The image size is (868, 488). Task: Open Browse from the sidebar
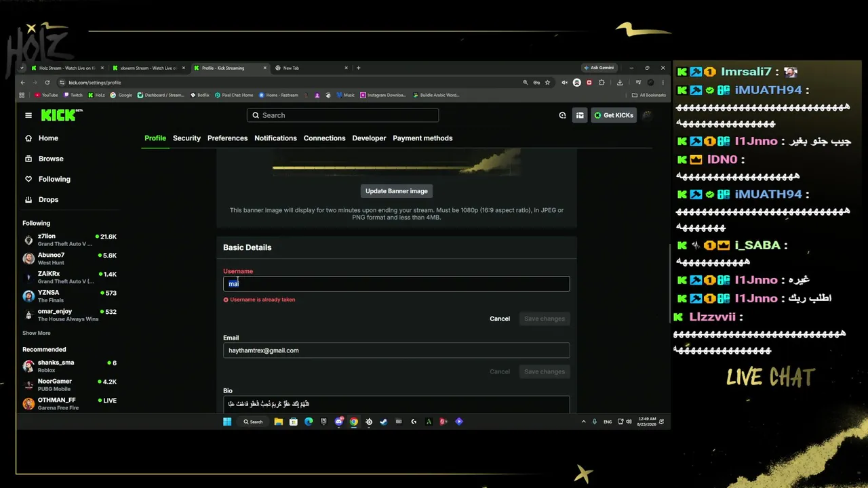coord(51,159)
